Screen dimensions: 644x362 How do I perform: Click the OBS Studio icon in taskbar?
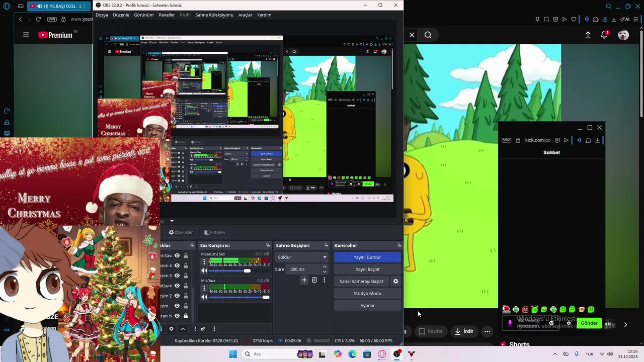click(x=397, y=354)
